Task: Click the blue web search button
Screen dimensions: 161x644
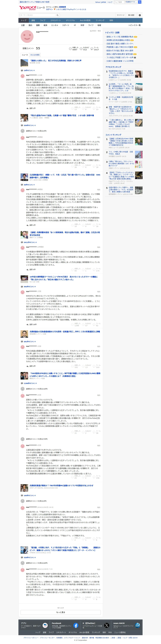Action: (x=140, y=2)
